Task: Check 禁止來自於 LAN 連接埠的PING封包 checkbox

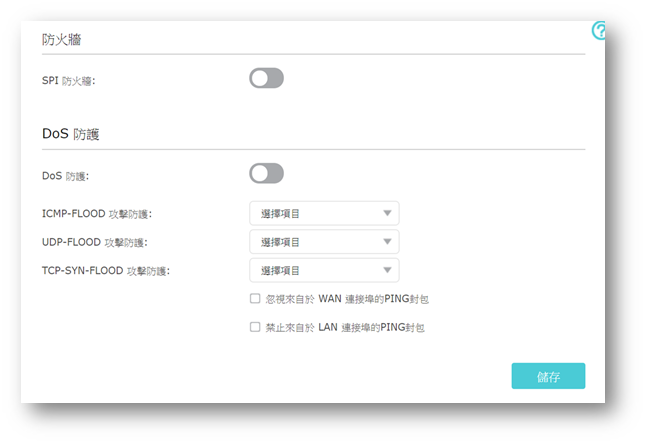Action: tap(255, 326)
